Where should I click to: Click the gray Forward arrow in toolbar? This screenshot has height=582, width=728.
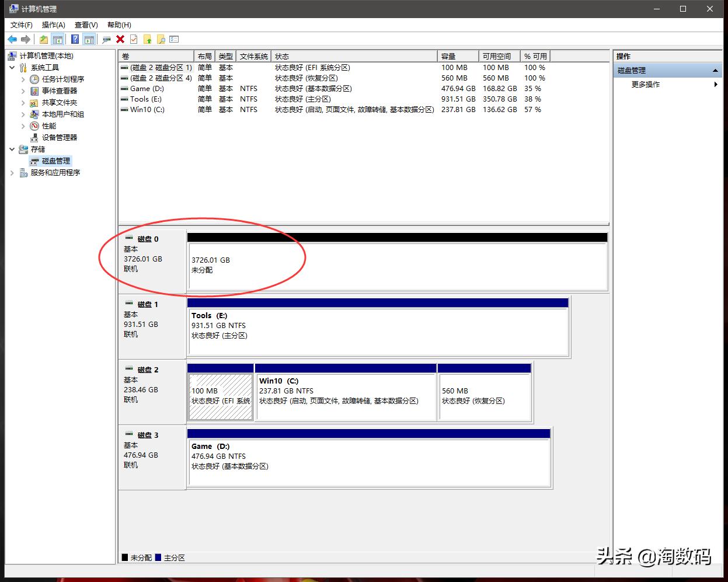25,39
